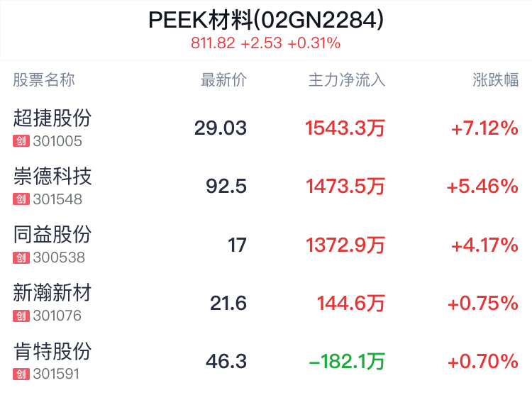Sort by 股票名称 column header
532x400 pixels.
[x=44, y=80]
